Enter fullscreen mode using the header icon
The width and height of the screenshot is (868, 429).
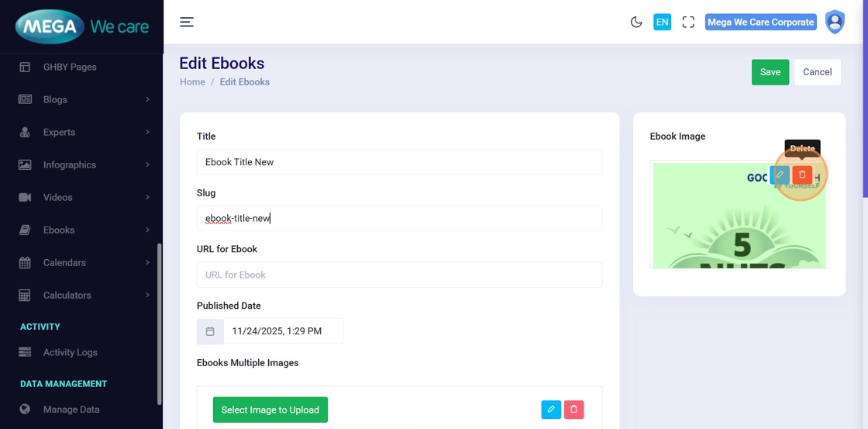tap(688, 22)
